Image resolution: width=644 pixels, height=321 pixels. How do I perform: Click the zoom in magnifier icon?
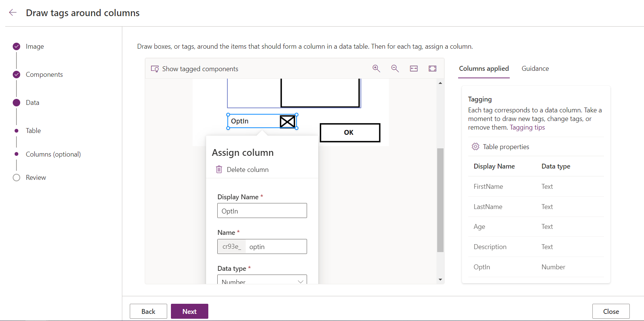click(376, 69)
